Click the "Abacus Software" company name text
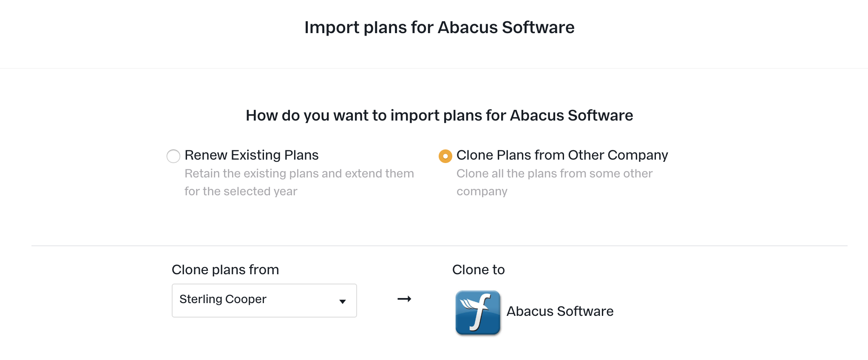This screenshot has width=868, height=360. tap(560, 311)
